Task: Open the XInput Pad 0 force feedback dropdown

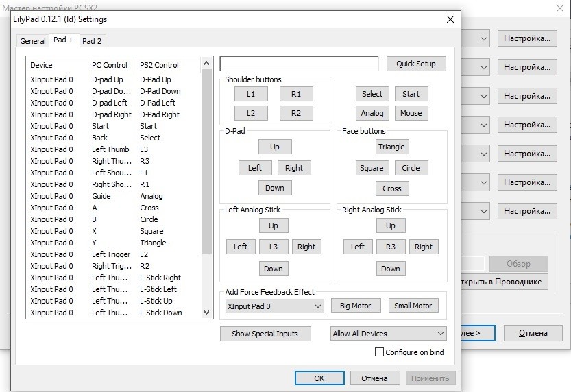Action: tap(274, 306)
